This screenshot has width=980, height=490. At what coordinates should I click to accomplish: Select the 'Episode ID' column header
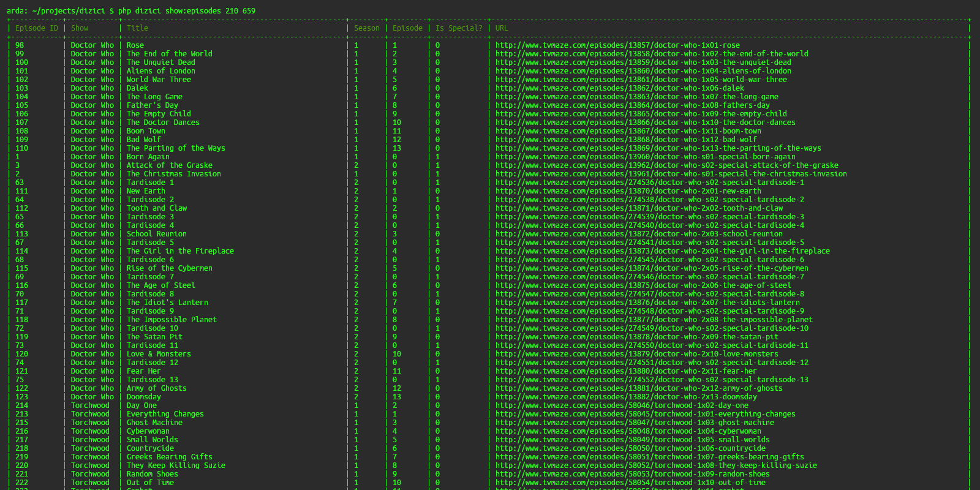pos(37,28)
